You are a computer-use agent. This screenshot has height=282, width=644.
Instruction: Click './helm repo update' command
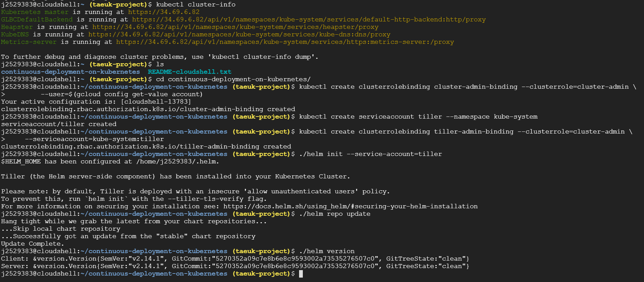tap(335, 214)
